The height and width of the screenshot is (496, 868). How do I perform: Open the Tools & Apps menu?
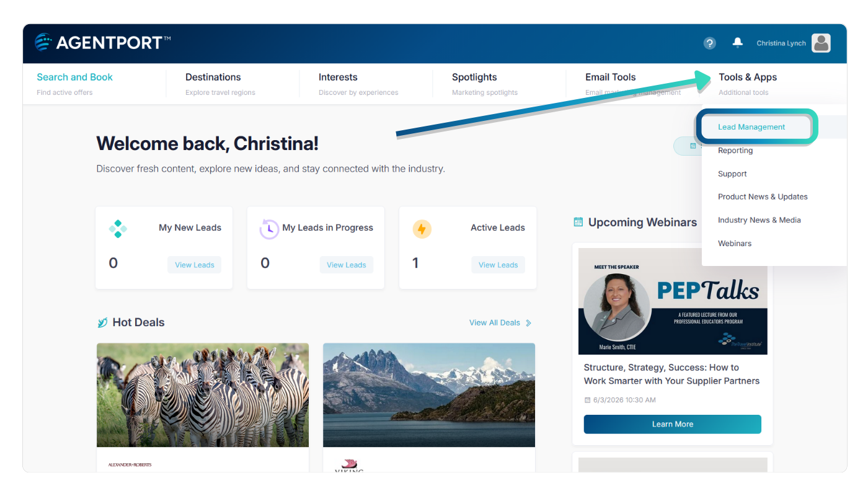point(748,84)
